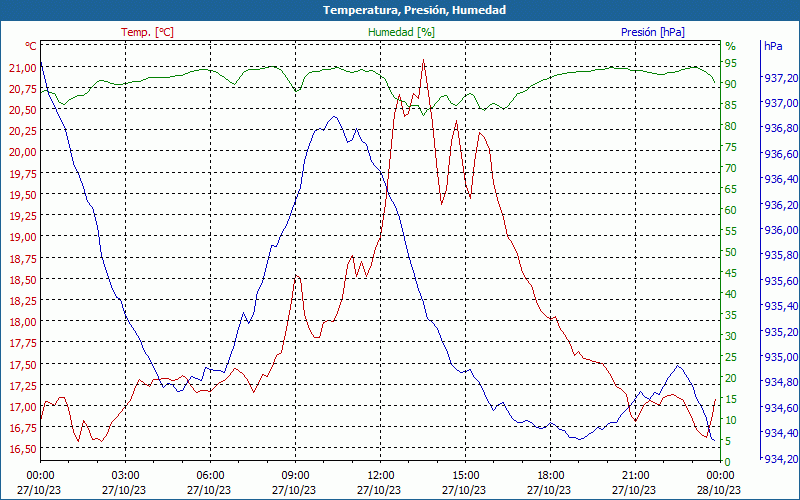
Task: Click the 19,00 temperature axis value
Action: pos(23,237)
